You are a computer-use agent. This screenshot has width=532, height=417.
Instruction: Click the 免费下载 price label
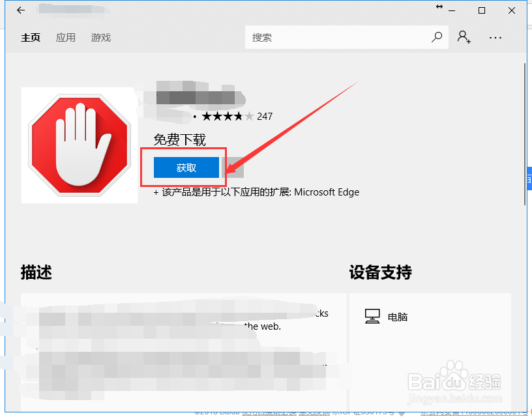(x=179, y=139)
